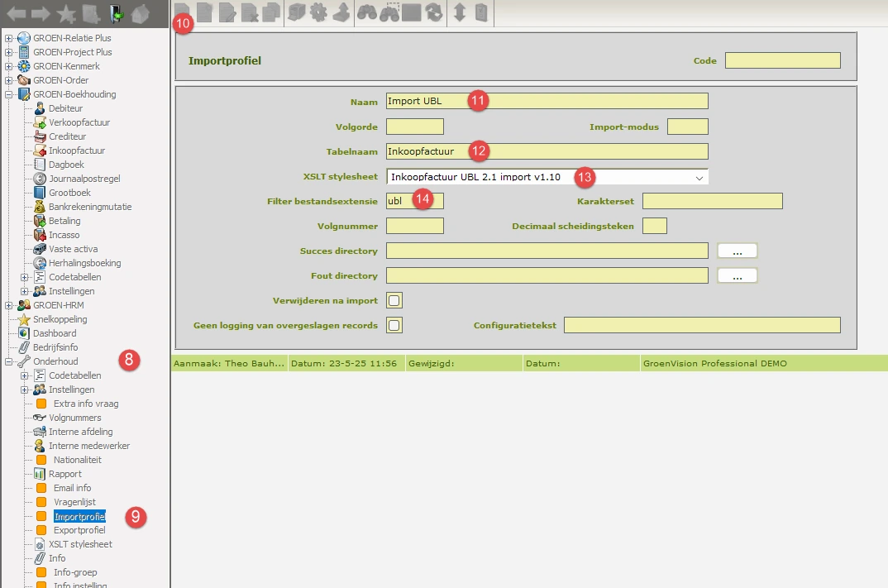Collapse the GROEN-Boekhouding tree node

9,94
